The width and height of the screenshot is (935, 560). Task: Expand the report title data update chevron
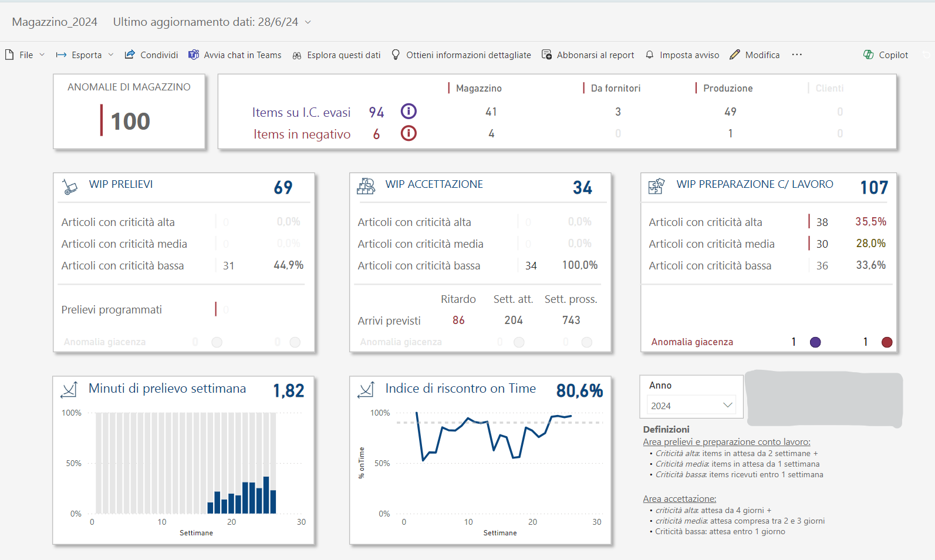[308, 22]
